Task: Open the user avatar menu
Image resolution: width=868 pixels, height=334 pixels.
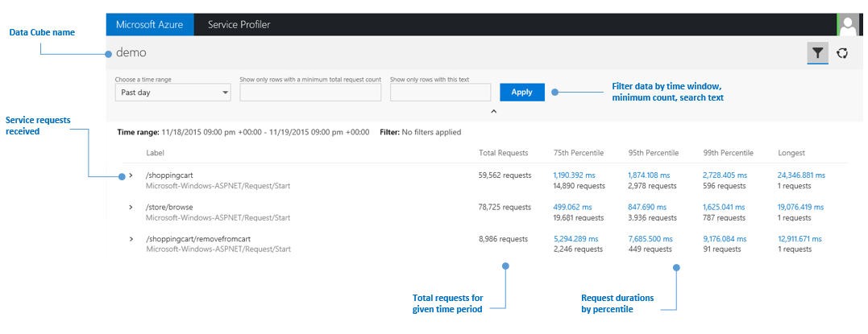Action: point(849,25)
